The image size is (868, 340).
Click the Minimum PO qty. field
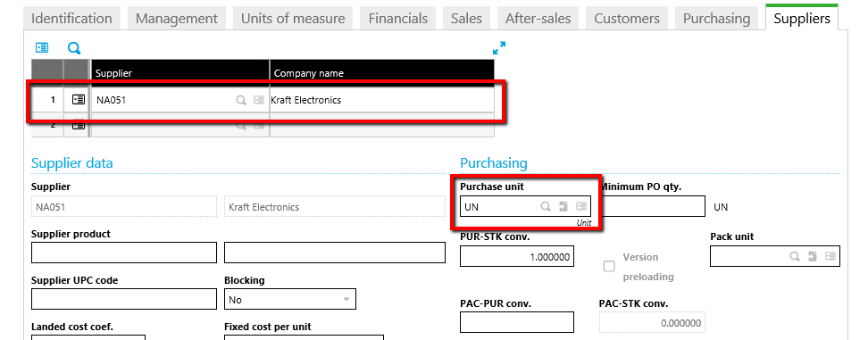[653, 207]
